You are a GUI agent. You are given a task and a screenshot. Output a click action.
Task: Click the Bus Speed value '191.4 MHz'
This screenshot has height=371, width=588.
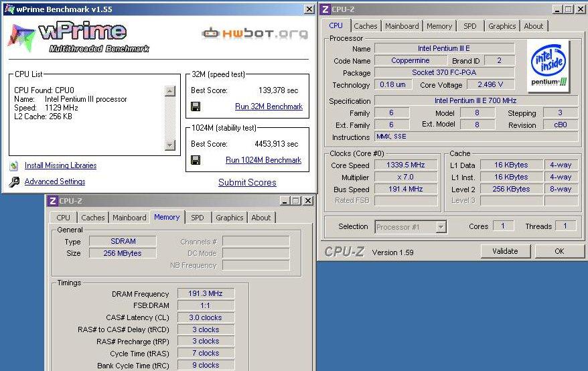[x=406, y=189]
